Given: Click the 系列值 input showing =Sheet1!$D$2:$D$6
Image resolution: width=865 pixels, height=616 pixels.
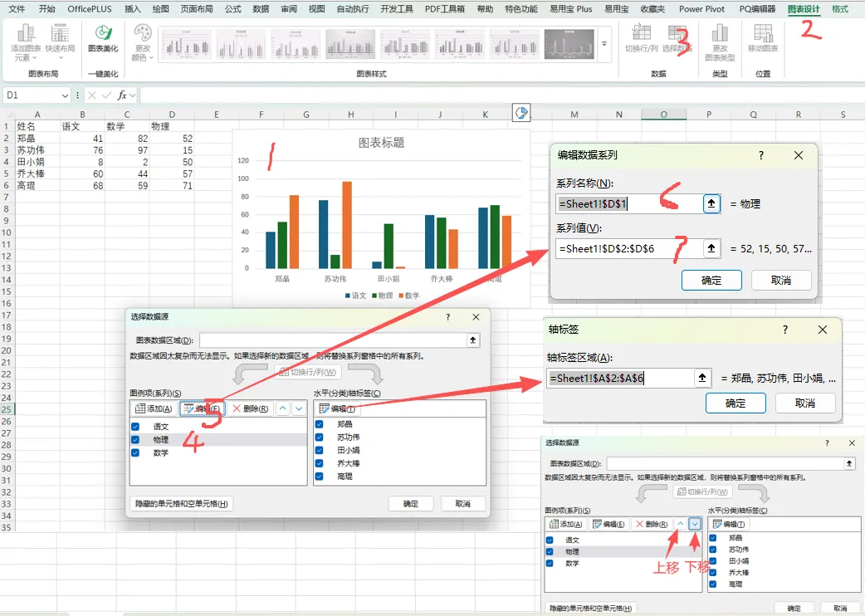Looking at the screenshot, I should click(x=629, y=249).
